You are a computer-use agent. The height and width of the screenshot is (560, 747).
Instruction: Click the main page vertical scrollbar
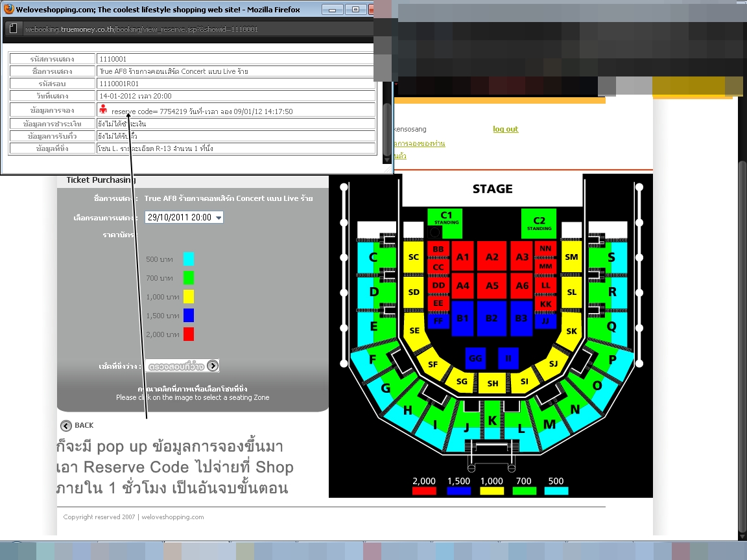click(742, 347)
